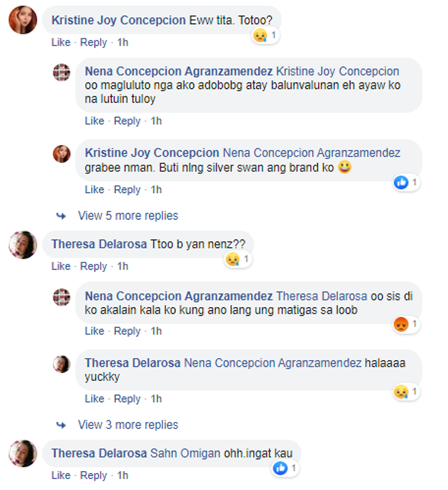This screenshot has height=490, width=448.
Task: Expand 'View 3 more replies'
Action: pos(128,425)
